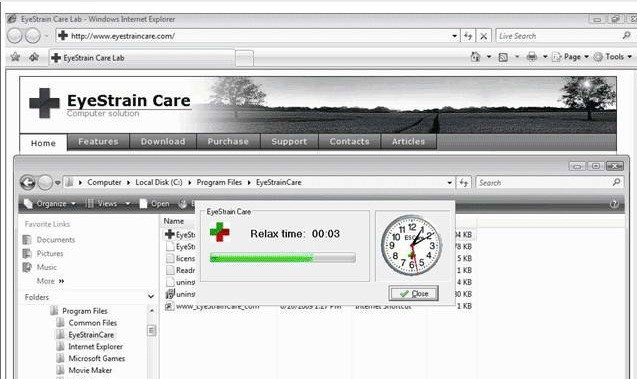Click the Explorer Back arrow button
The image size is (637, 379).
point(28,183)
